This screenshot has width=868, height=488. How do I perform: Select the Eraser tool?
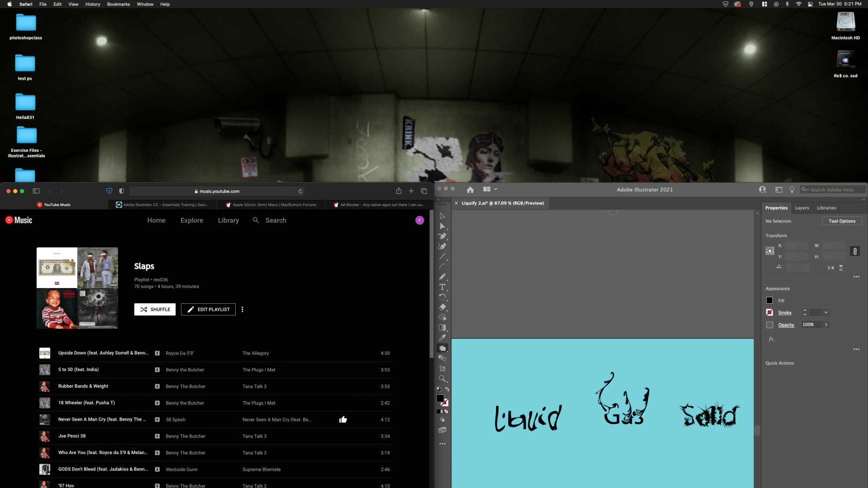pos(442,307)
